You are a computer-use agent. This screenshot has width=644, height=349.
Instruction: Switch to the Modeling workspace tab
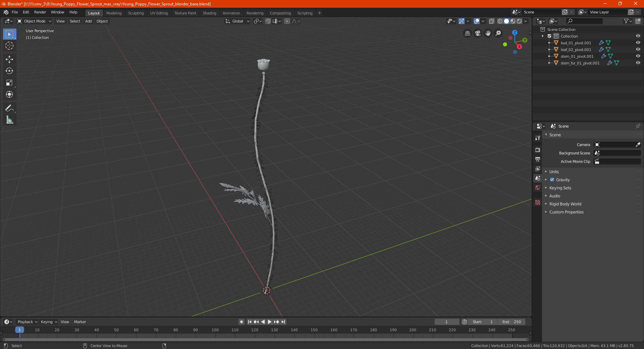point(114,13)
